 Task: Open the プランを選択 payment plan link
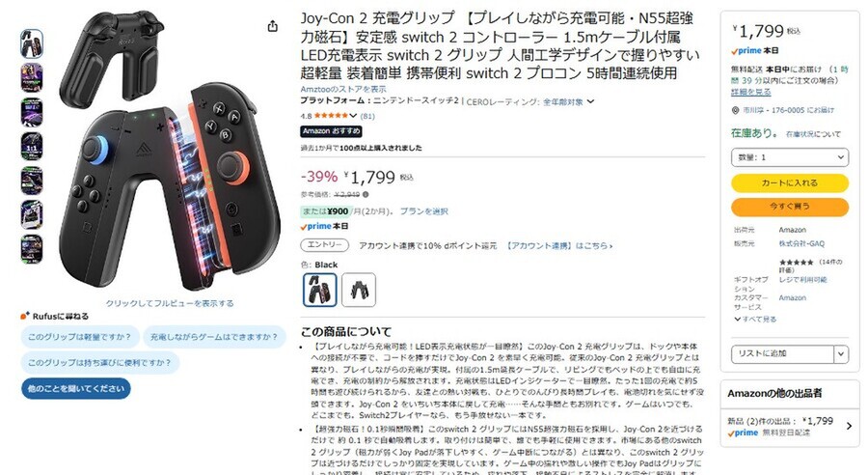coord(423,211)
